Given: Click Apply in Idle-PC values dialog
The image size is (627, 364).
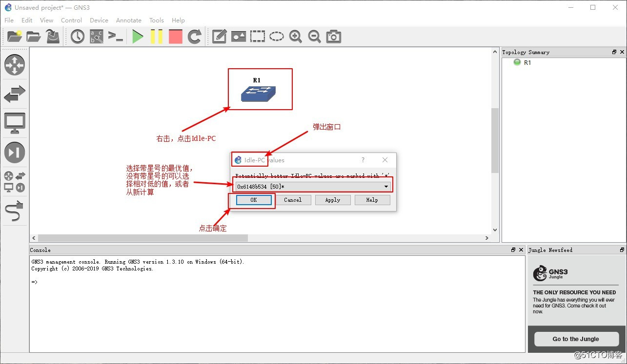Looking at the screenshot, I should [333, 200].
